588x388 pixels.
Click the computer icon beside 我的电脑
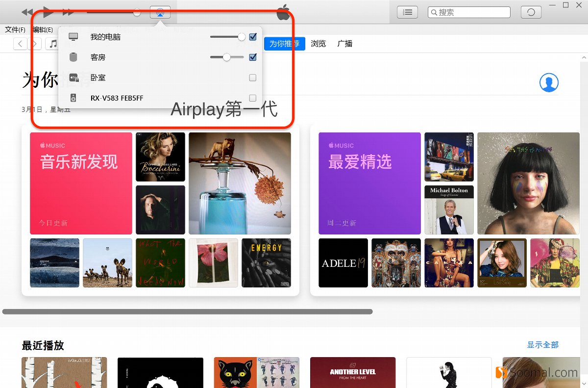coord(73,36)
